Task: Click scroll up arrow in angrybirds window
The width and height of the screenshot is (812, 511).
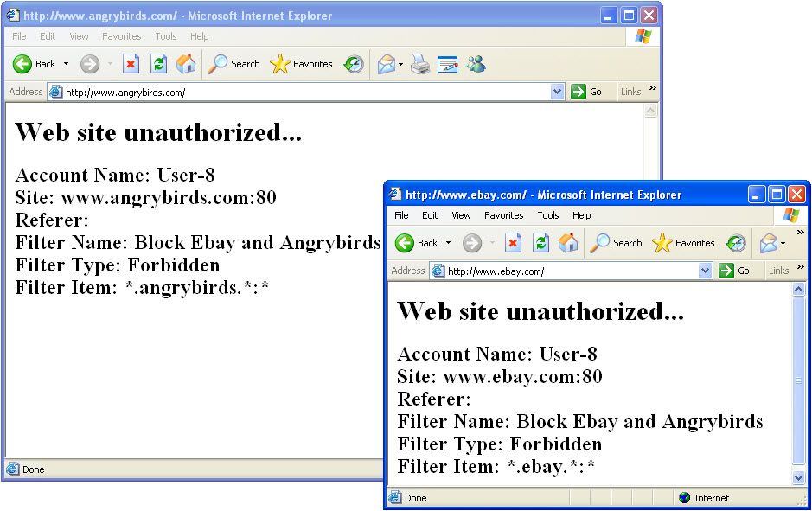Action: click(x=650, y=111)
